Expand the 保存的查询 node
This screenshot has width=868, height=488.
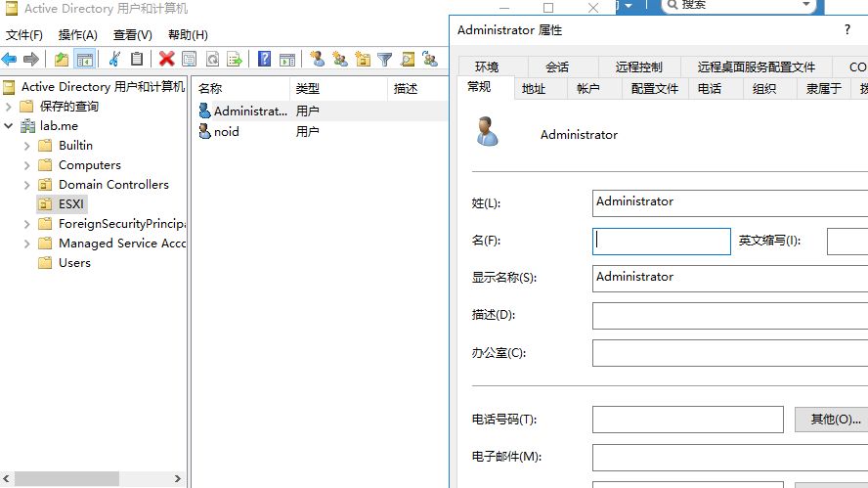pyautogui.click(x=8, y=107)
